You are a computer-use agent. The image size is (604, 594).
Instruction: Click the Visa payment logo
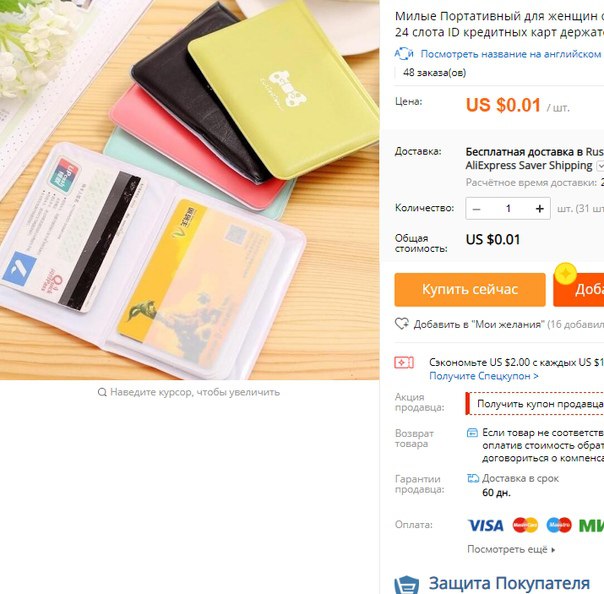(x=485, y=525)
